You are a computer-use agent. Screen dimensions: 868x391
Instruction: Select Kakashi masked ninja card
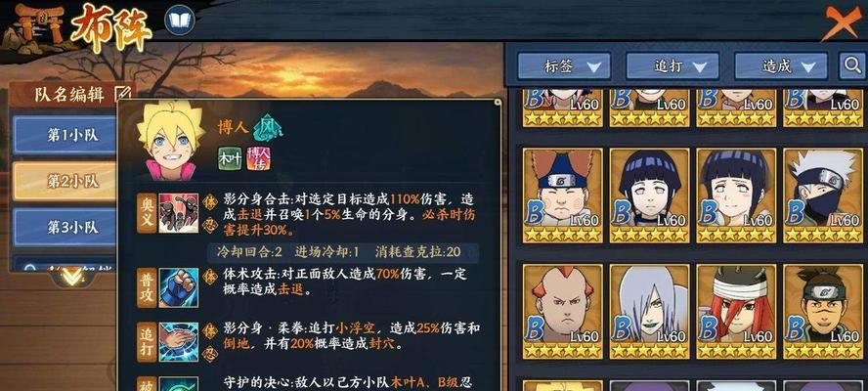click(x=823, y=195)
